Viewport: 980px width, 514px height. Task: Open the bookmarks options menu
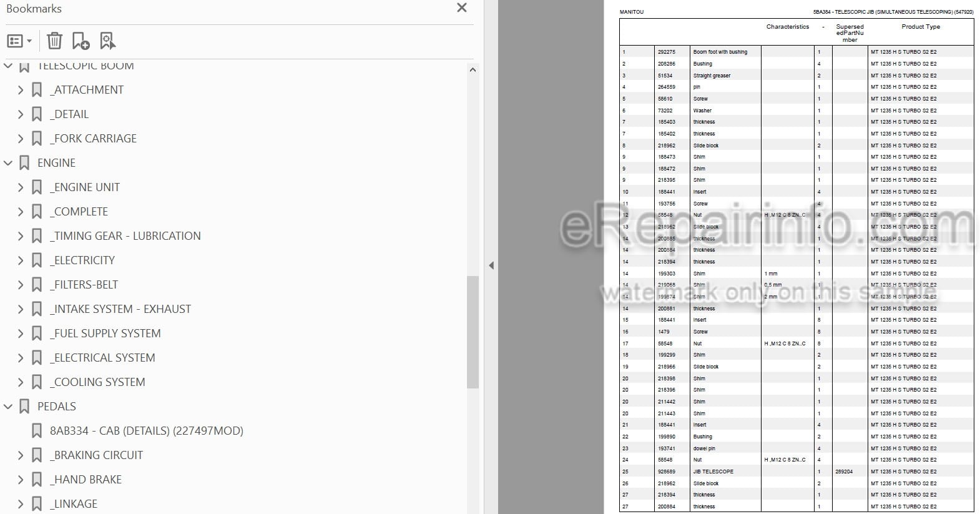19,41
